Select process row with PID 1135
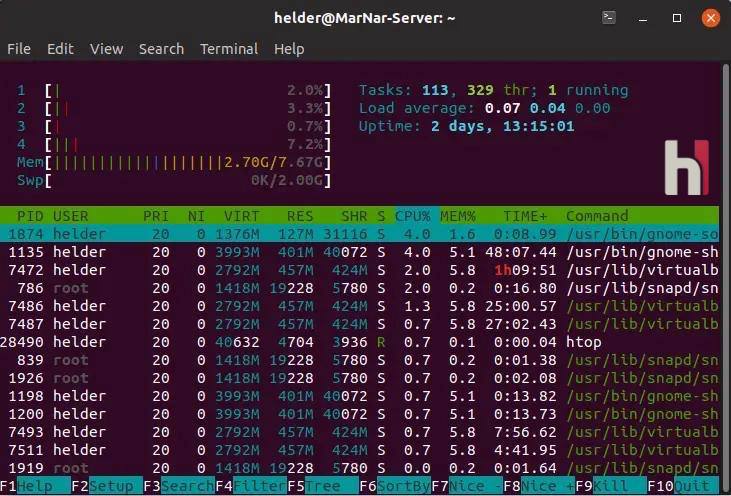 pos(359,252)
